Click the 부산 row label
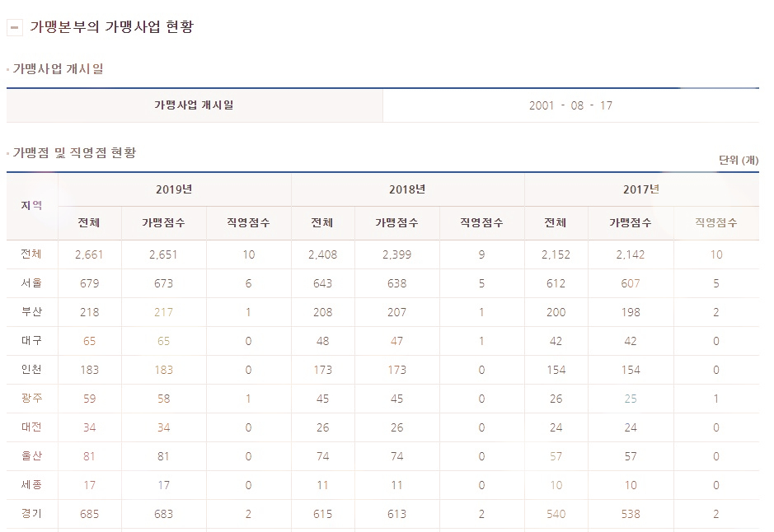The width and height of the screenshot is (774, 532). pyautogui.click(x=31, y=311)
